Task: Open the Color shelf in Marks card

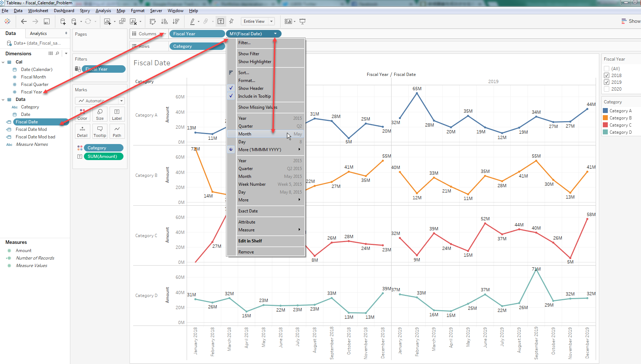Action: (82, 114)
